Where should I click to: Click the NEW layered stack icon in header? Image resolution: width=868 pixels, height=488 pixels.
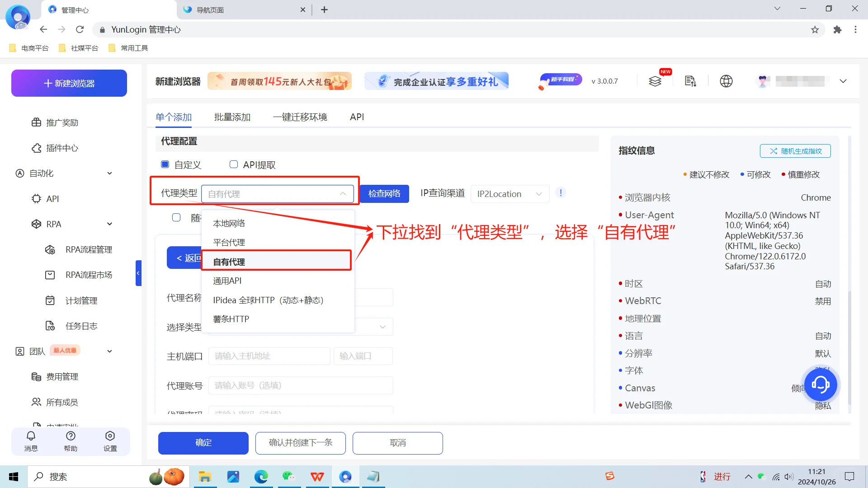click(x=656, y=81)
